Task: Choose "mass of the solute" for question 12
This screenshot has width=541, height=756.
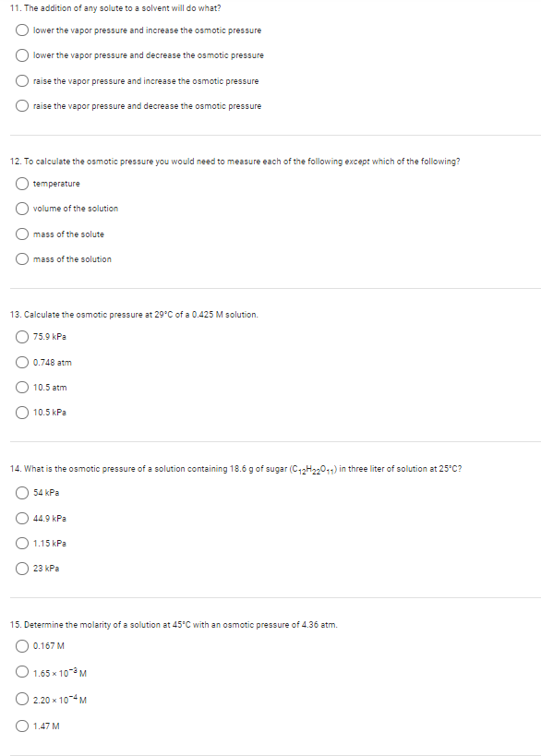Action: coord(20,234)
